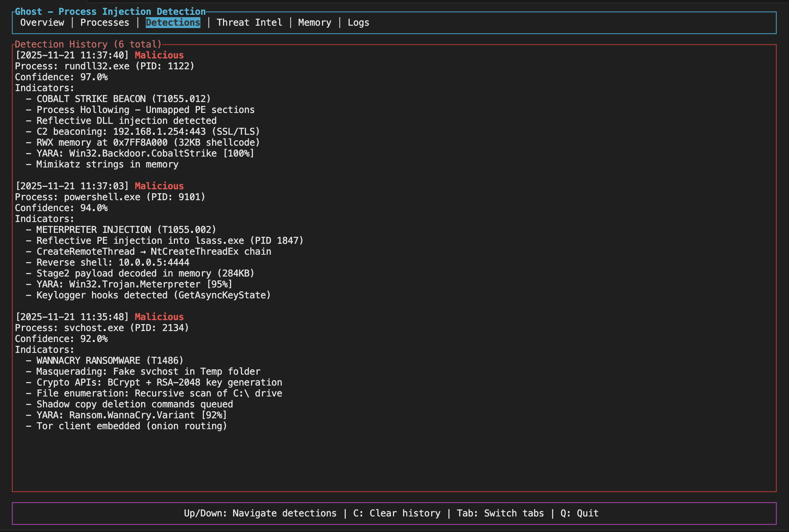Click the 'Up/Down: Navigate detections' hint

tap(260, 513)
